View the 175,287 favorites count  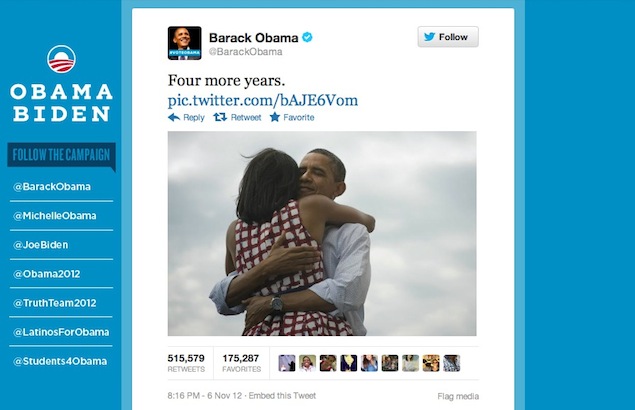coord(241,363)
